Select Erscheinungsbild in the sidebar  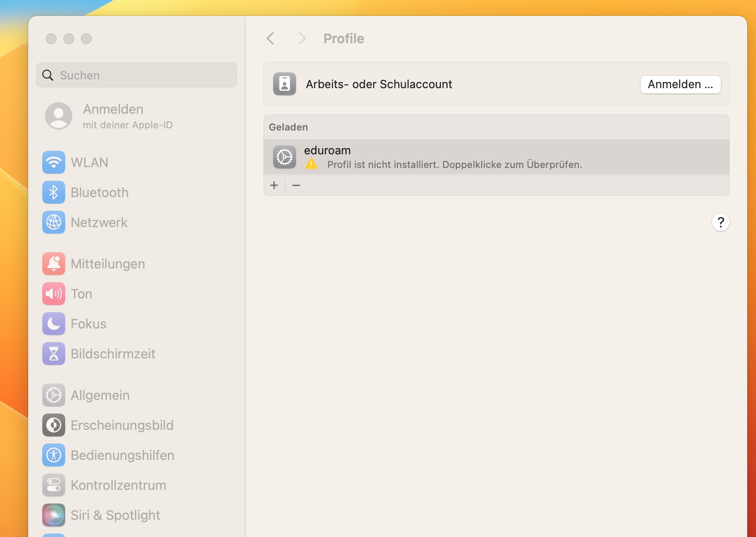[x=122, y=425]
